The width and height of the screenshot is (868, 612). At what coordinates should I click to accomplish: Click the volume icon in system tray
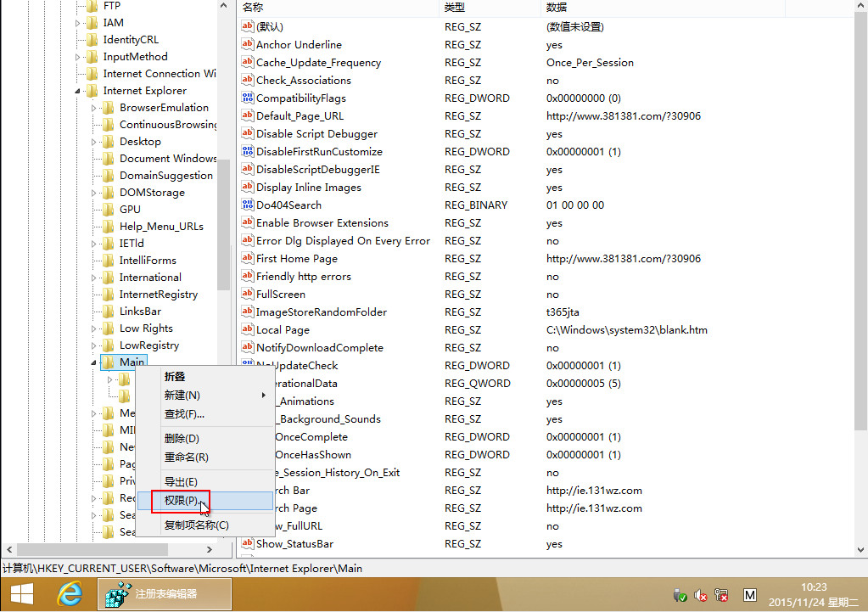pyautogui.click(x=702, y=595)
